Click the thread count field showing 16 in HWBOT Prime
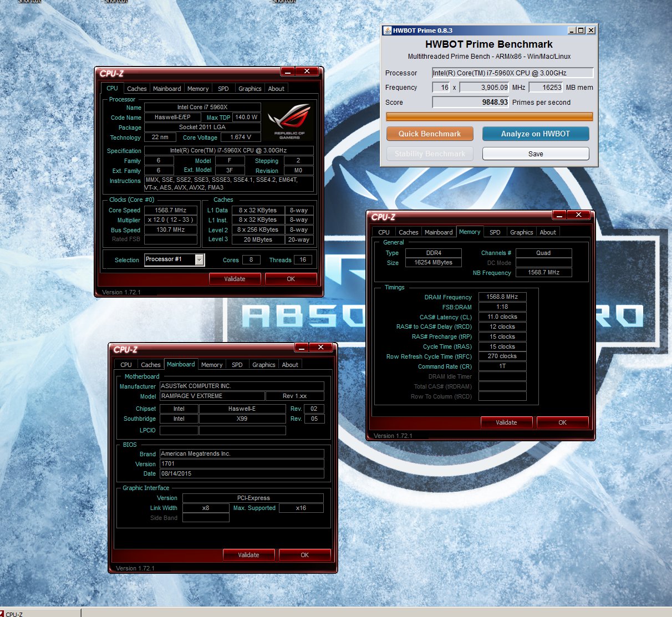672x617 pixels. 441,87
